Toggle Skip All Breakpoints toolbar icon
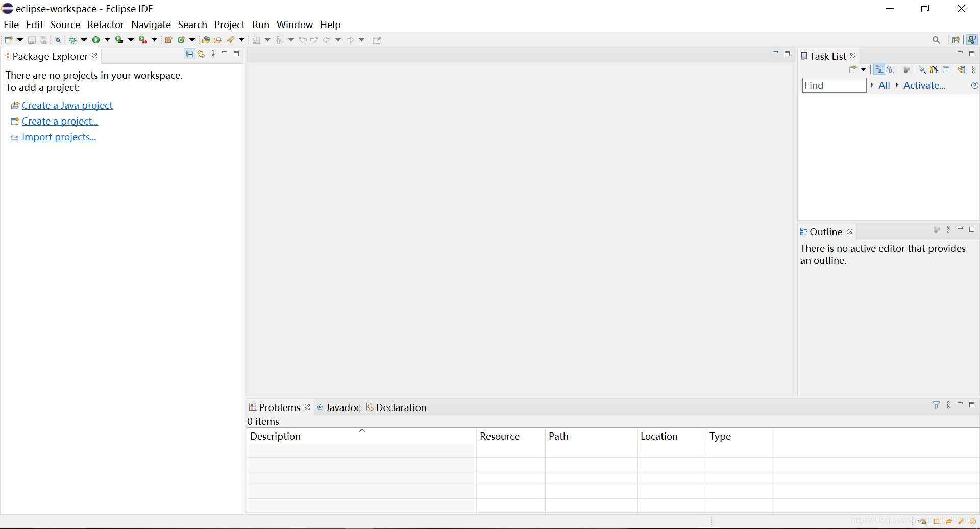The height and width of the screenshot is (529, 980). [x=58, y=40]
